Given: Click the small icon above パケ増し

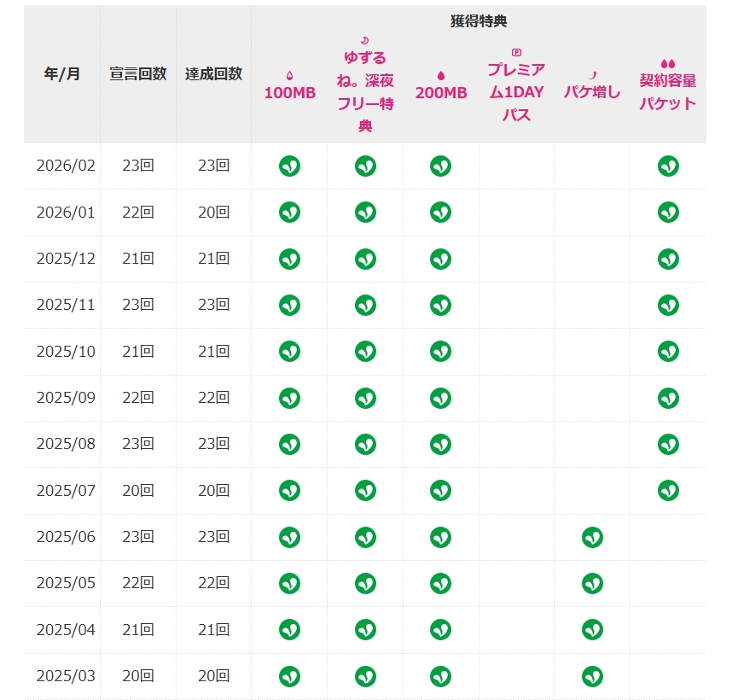Looking at the screenshot, I should coord(592,75).
